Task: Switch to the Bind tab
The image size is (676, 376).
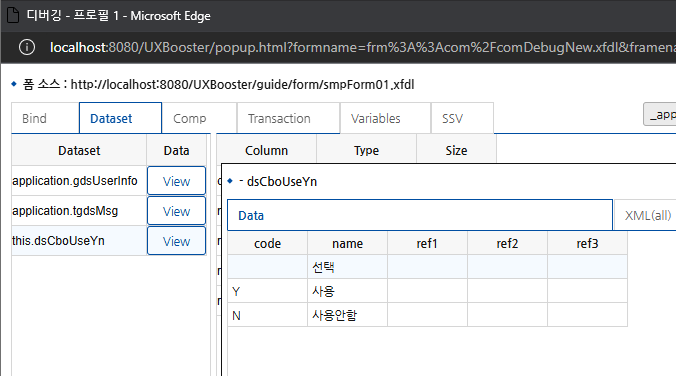Action: 45,118
